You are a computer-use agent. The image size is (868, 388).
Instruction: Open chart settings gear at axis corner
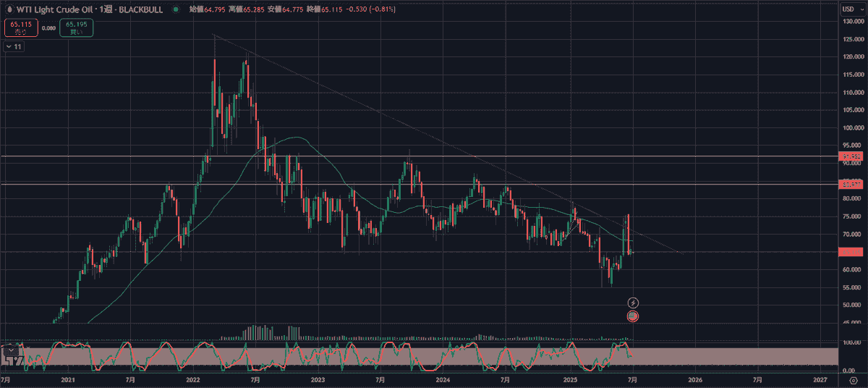click(853, 379)
